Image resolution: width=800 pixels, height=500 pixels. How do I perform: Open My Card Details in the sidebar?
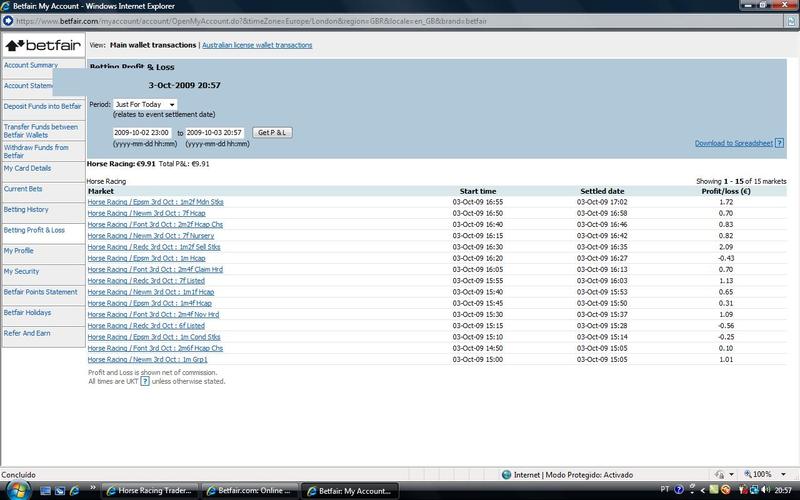coord(27,168)
